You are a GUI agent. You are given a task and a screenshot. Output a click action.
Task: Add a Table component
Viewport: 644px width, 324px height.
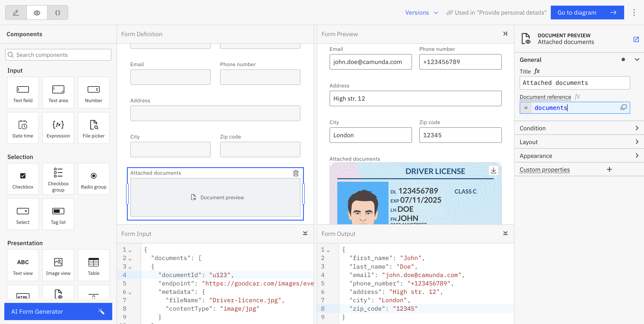pos(93,265)
